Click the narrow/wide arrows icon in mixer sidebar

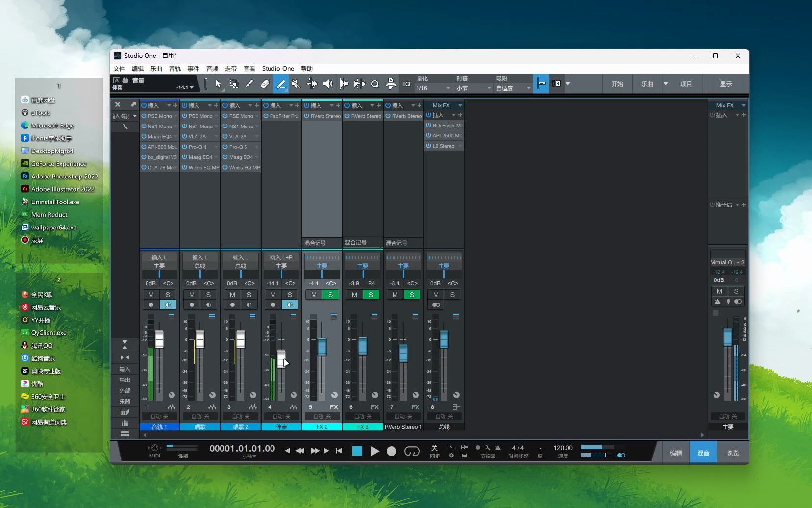coord(125,357)
